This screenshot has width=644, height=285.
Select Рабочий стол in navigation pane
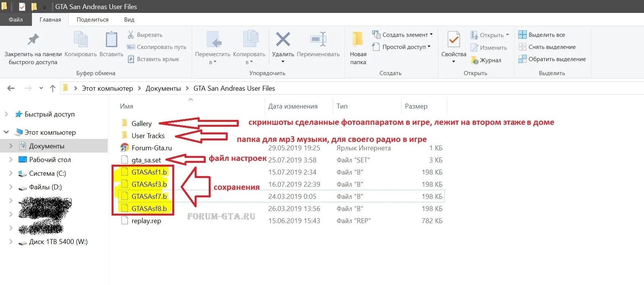[x=45, y=159]
